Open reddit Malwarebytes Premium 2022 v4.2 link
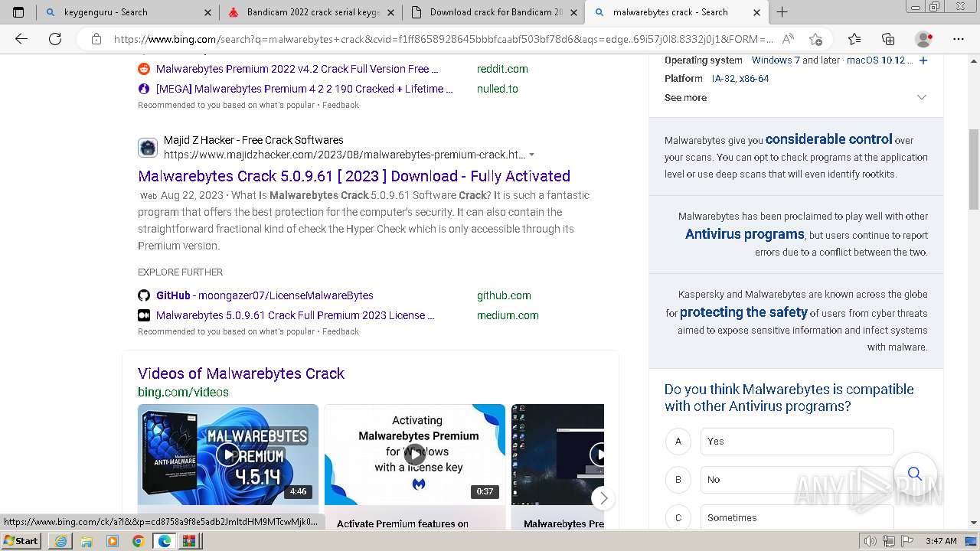Screen dimensions: 980x551 click(297, 69)
